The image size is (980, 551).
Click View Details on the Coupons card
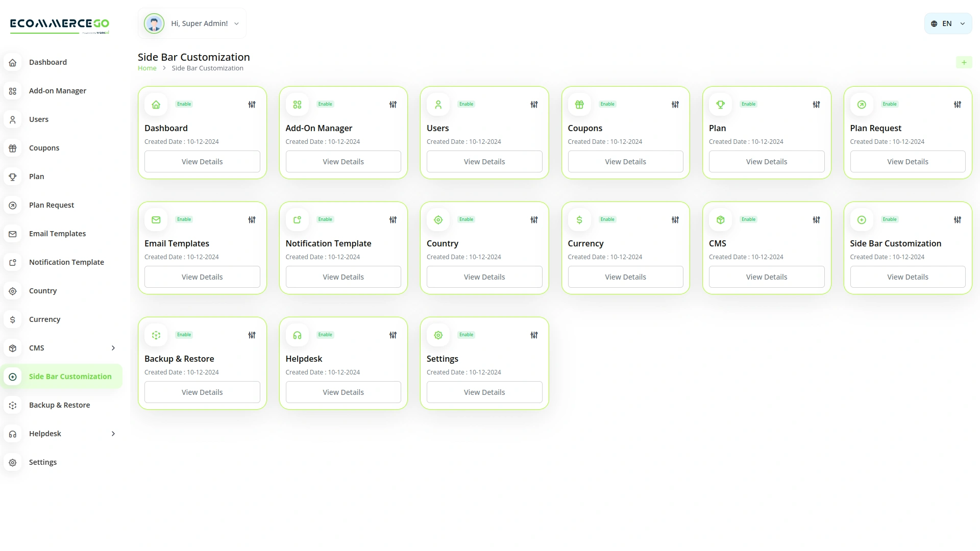point(625,161)
